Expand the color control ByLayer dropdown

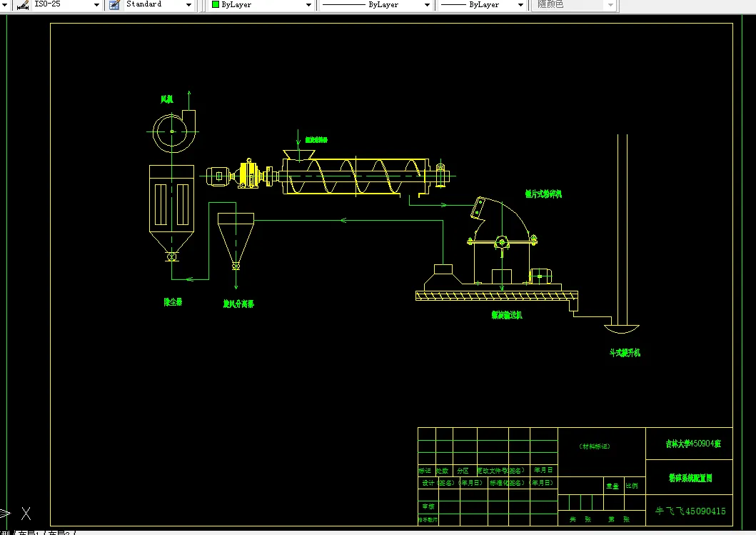pyautogui.click(x=308, y=5)
